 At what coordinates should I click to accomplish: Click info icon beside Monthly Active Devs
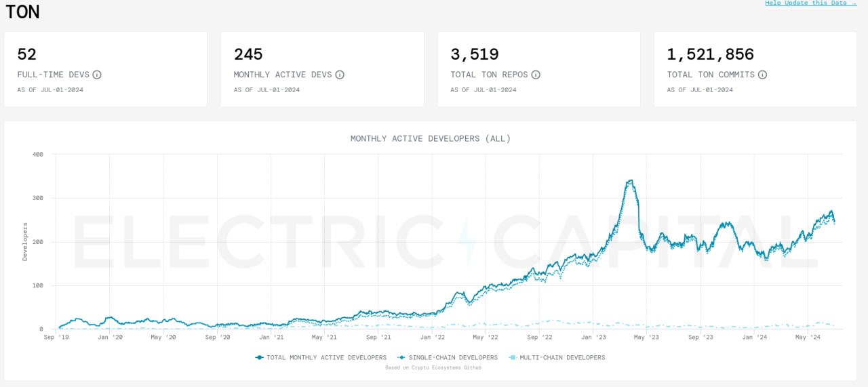coord(340,75)
